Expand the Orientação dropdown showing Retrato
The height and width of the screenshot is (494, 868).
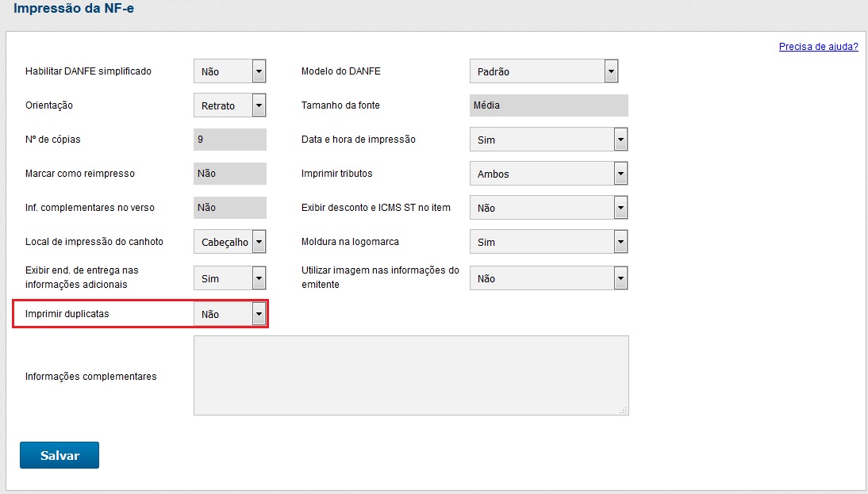[x=229, y=105]
